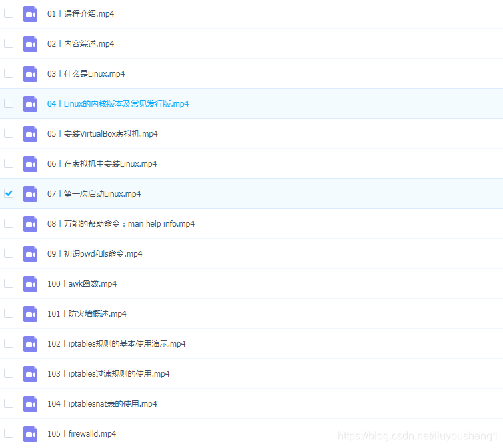Image resolution: width=503 pixels, height=448 pixels.
Task: Open file name 102 iptables规则的基本使用演示.mp4
Action: coord(117,344)
